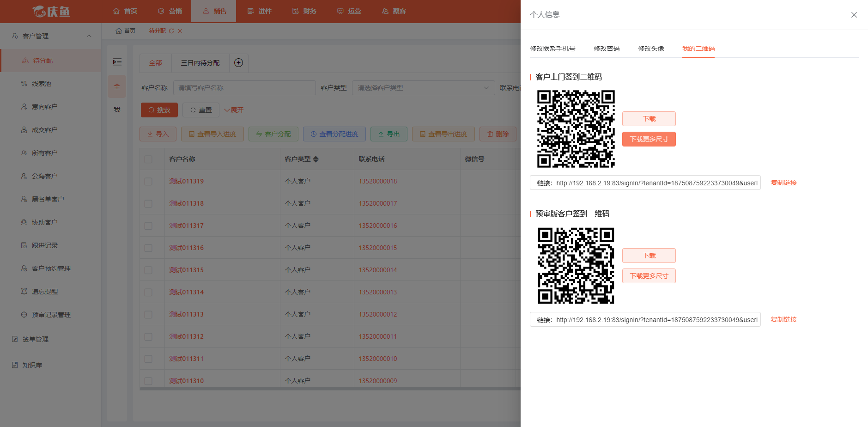Click the 导出 button
The height and width of the screenshot is (427, 868).
click(x=389, y=134)
